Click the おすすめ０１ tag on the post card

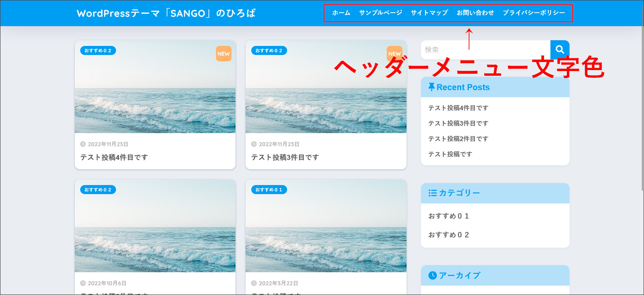pos(269,190)
